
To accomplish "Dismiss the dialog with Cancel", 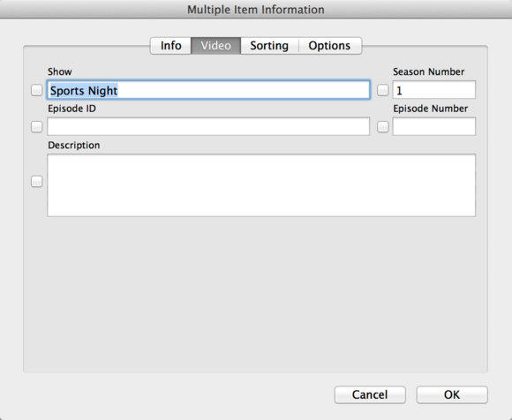I will pos(370,395).
